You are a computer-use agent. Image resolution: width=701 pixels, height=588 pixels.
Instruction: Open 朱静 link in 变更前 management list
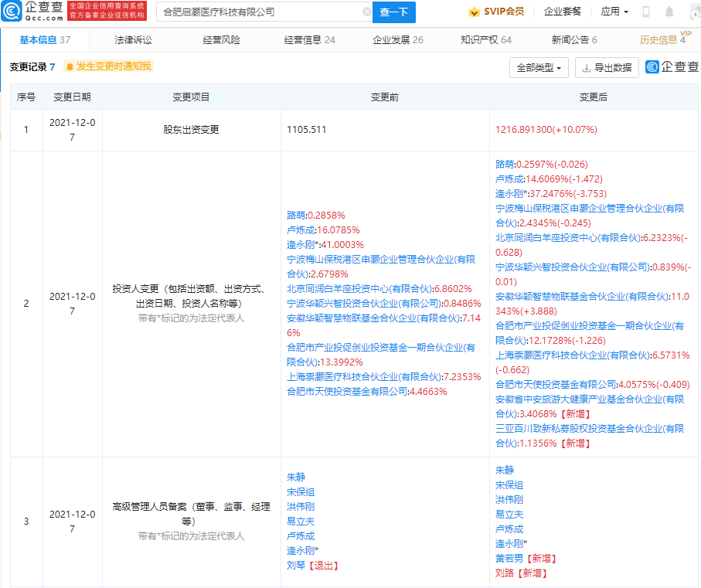[296, 478]
